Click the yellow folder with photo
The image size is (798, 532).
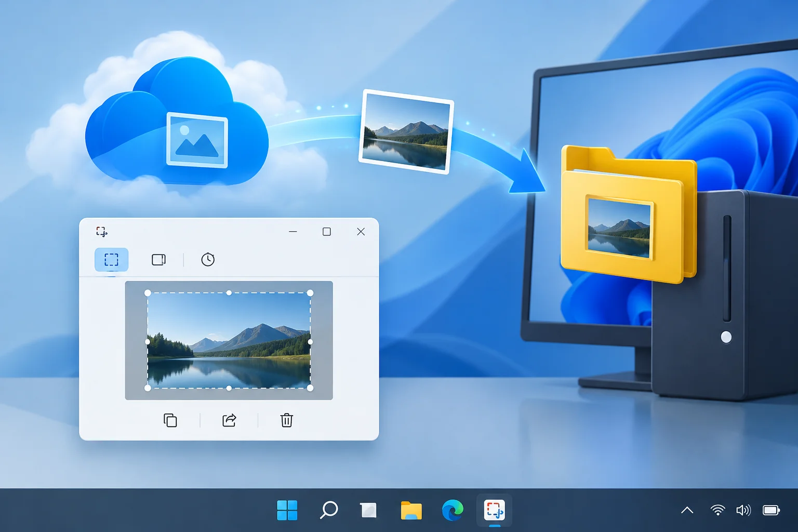[629, 215]
